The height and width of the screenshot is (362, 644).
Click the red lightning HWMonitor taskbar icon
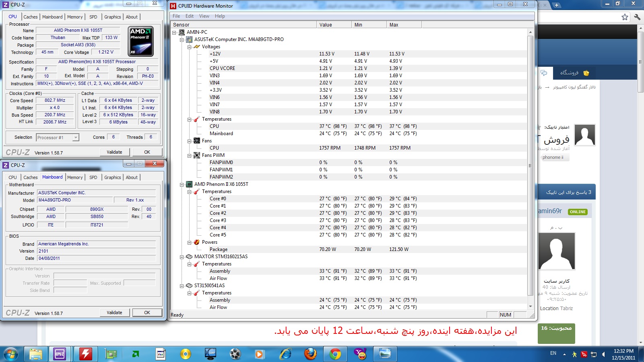pos(85,354)
